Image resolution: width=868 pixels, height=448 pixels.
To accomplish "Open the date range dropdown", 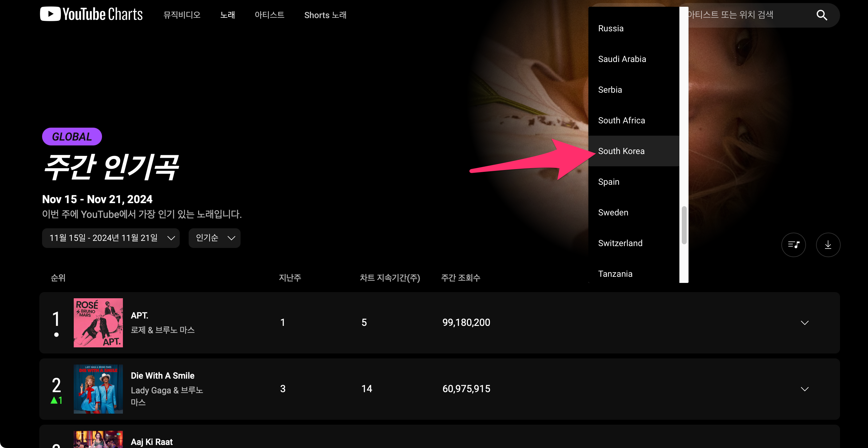I will point(111,238).
